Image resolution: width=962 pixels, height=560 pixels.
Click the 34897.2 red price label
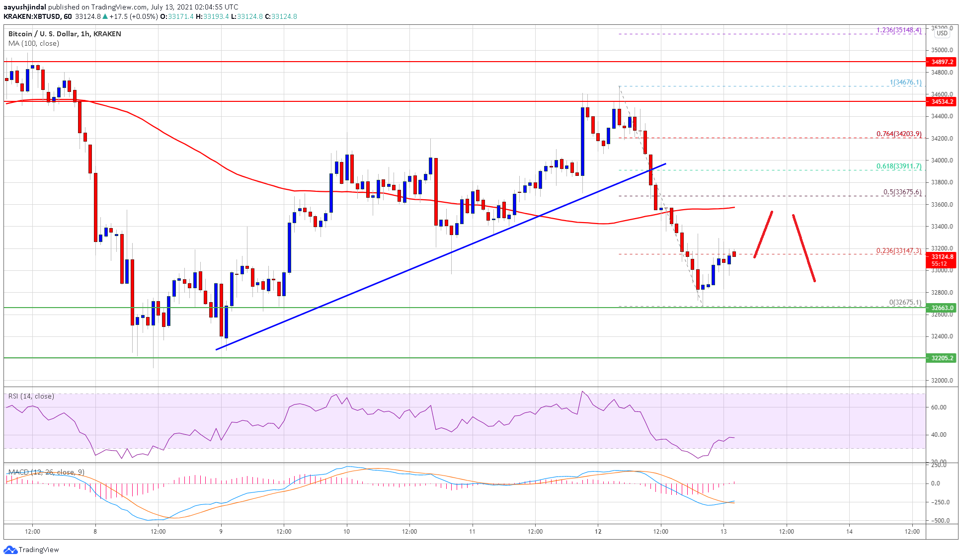[x=942, y=62]
